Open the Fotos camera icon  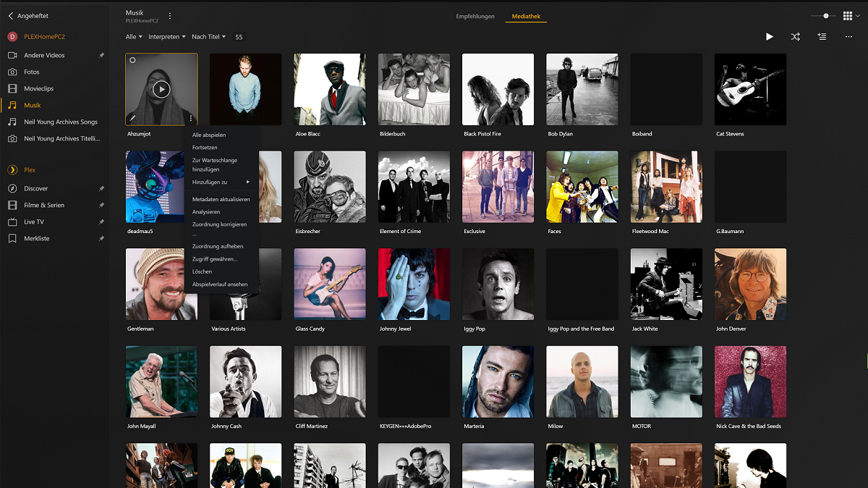[x=12, y=72]
